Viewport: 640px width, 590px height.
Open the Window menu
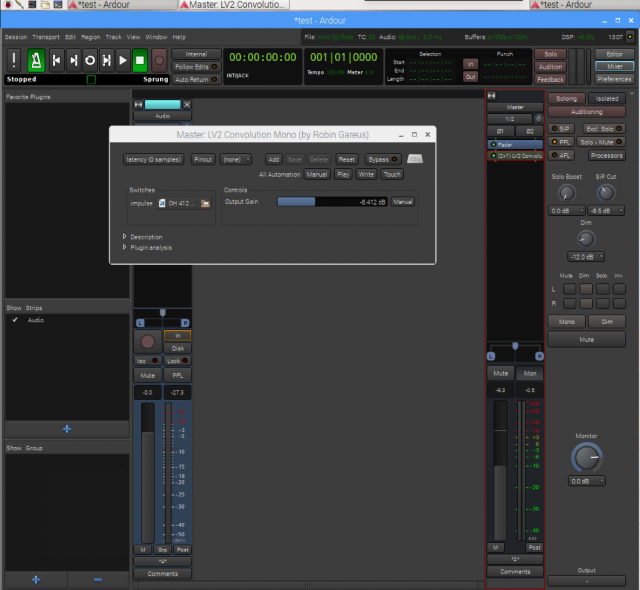[156, 37]
